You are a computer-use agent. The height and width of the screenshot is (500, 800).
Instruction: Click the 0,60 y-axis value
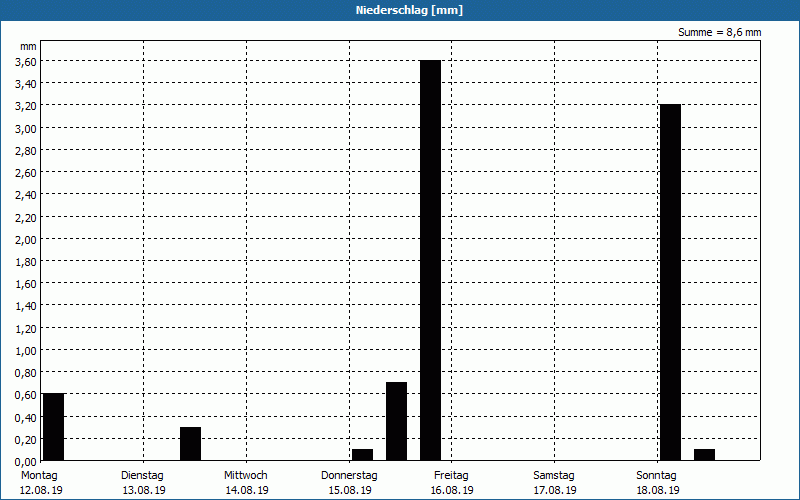pyautogui.click(x=26, y=395)
